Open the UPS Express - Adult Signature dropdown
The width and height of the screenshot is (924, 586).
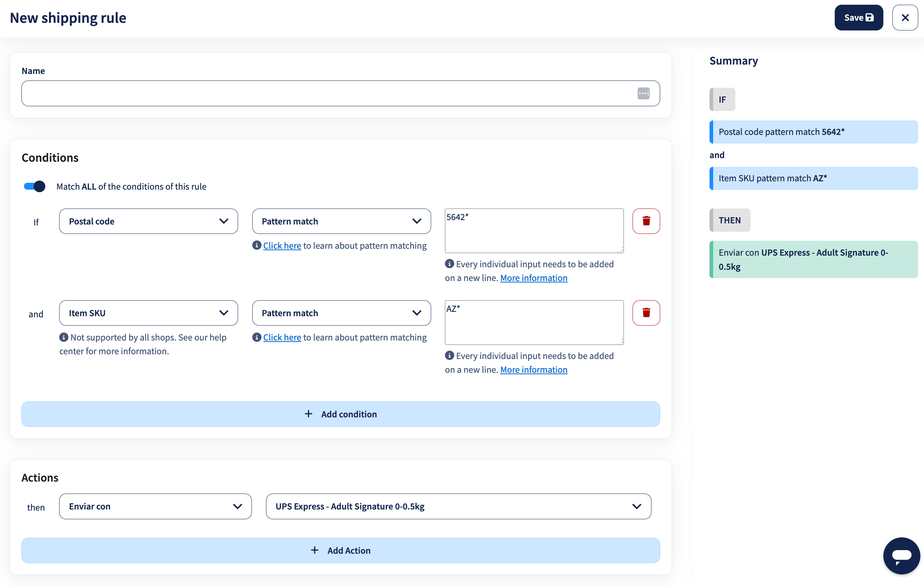point(458,506)
